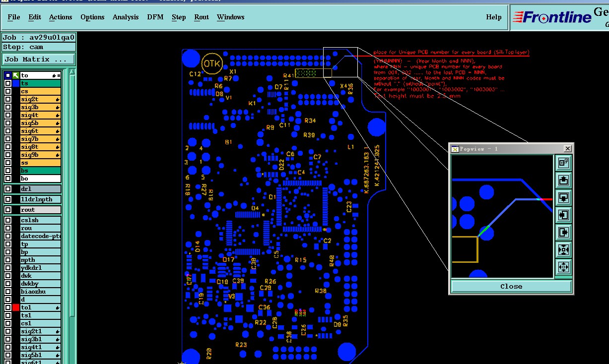This screenshot has height=364, width=609.
Task: Click the pointing-hand icon on layer sig2t1
Action: pyautogui.click(x=58, y=331)
